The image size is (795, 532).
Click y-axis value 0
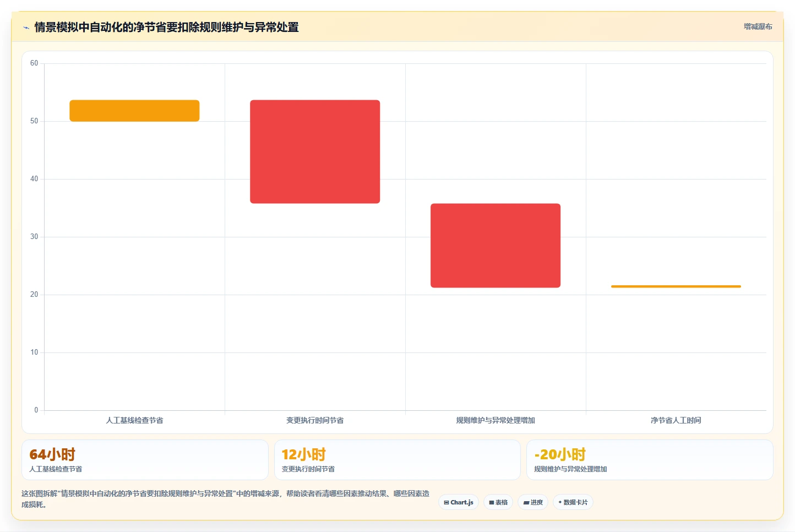pyautogui.click(x=36, y=410)
